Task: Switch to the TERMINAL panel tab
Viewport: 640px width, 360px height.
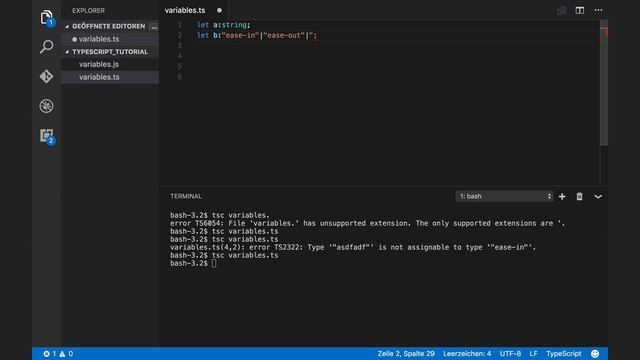Action: pos(186,196)
